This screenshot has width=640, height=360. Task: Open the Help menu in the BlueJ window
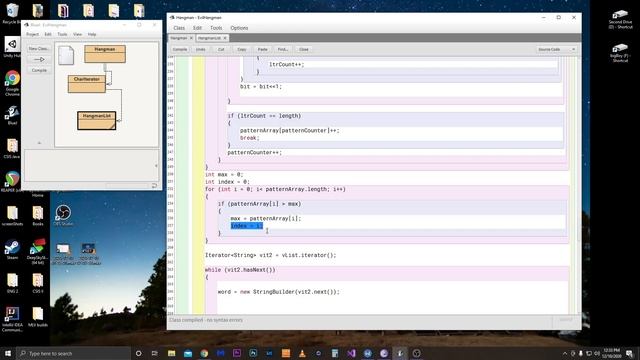(92, 34)
